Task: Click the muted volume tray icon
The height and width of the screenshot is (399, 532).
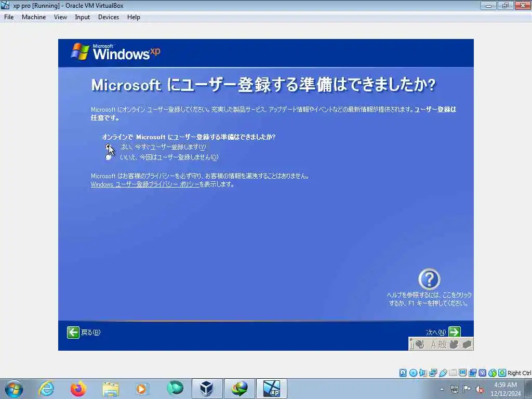Action: tap(480, 390)
